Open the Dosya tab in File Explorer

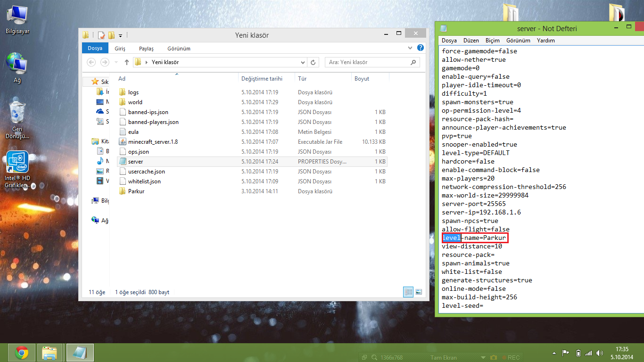coord(95,48)
